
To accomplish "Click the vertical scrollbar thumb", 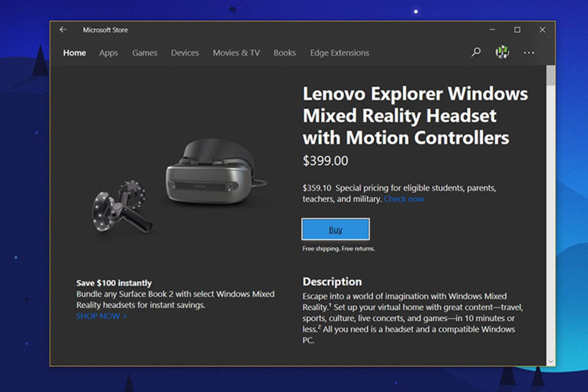I will click(551, 75).
